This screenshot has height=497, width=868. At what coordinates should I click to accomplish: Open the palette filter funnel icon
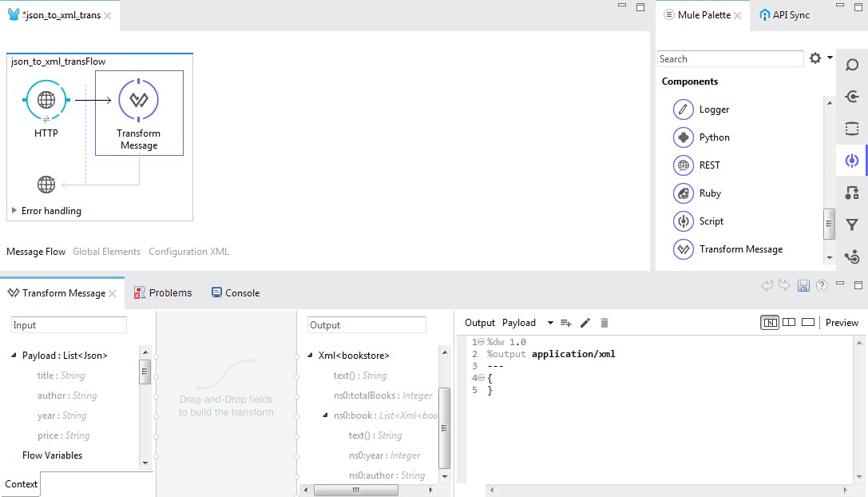point(852,225)
